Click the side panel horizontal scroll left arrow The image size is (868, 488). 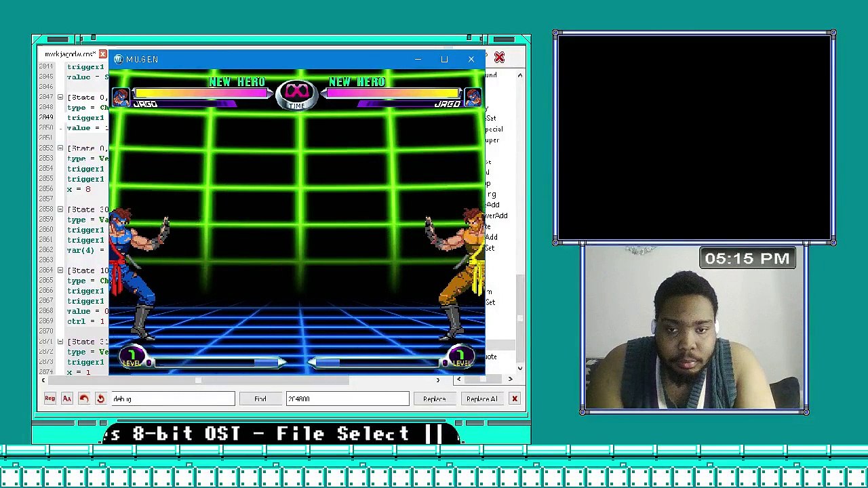coord(459,379)
